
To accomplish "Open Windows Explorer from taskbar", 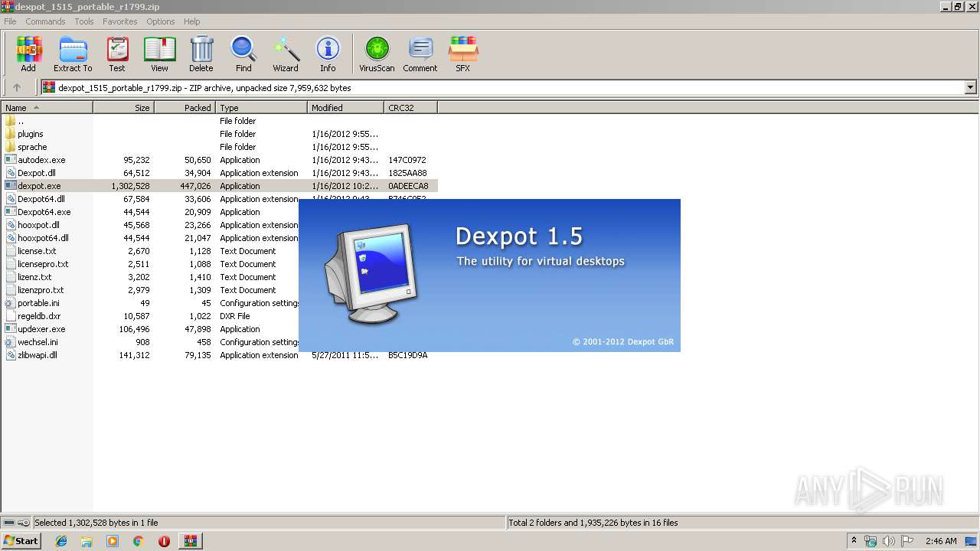I will click(87, 541).
